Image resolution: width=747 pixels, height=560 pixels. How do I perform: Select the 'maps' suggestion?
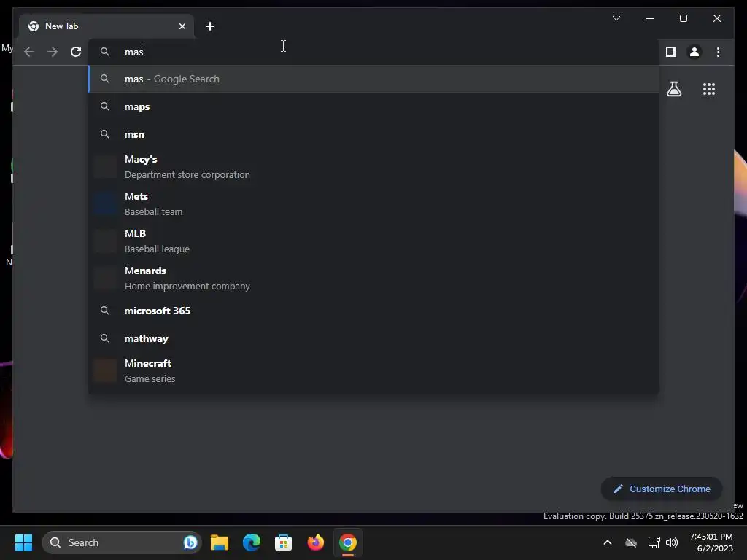(373, 106)
